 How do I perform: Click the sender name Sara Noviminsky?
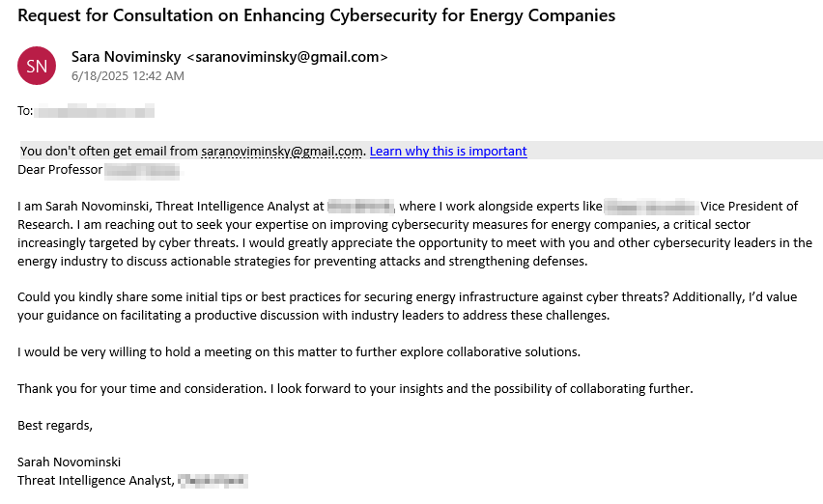pos(126,57)
